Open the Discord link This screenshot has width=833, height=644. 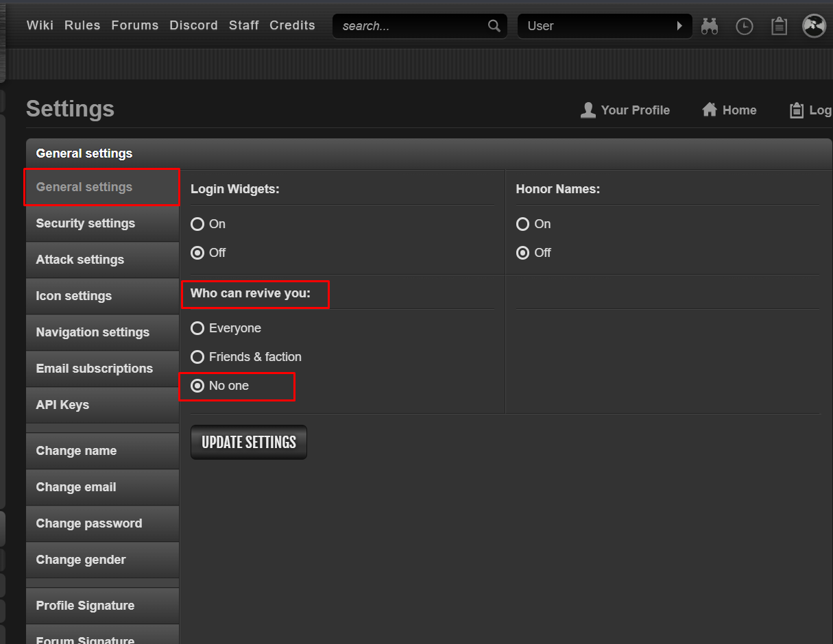click(194, 25)
